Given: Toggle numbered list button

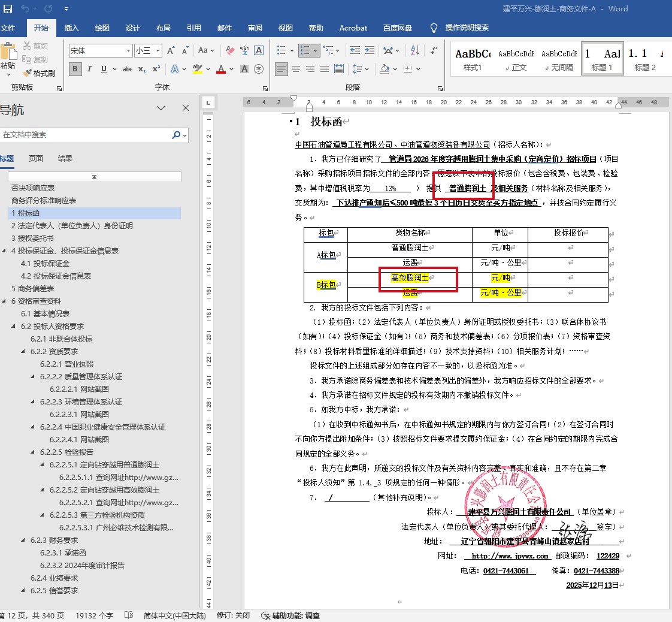Looking at the screenshot, I should (x=305, y=50).
